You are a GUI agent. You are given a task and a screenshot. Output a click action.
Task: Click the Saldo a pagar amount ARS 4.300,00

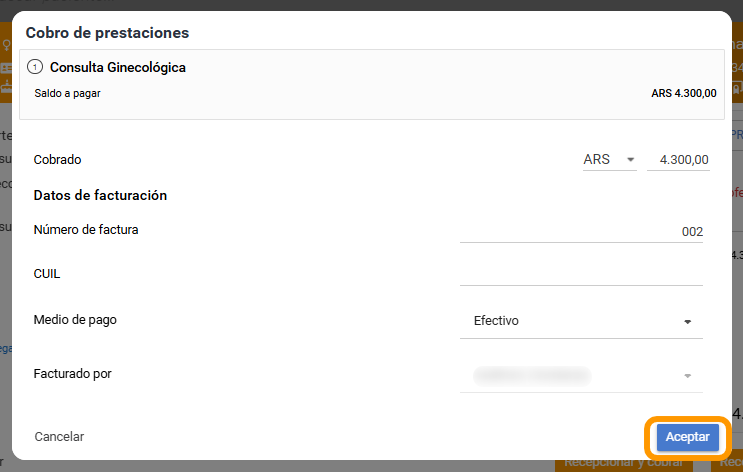(x=683, y=93)
